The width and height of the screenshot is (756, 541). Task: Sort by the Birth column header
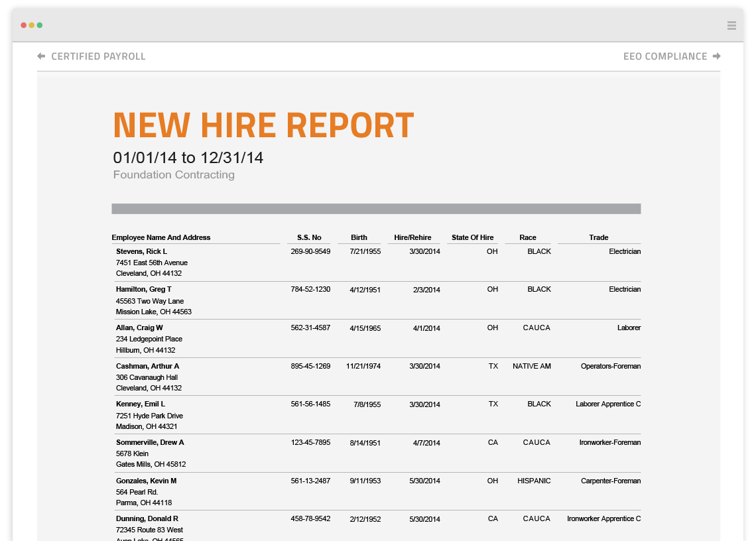pyautogui.click(x=359, y=237)
